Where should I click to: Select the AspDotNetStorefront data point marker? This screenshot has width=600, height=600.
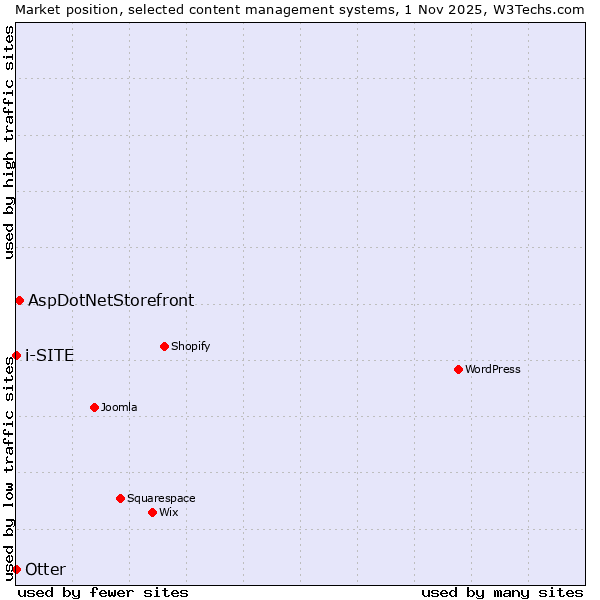click(19, 300)
